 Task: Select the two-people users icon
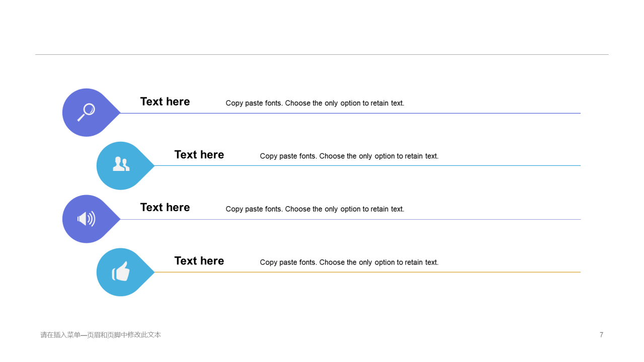(x=121, y=164)
